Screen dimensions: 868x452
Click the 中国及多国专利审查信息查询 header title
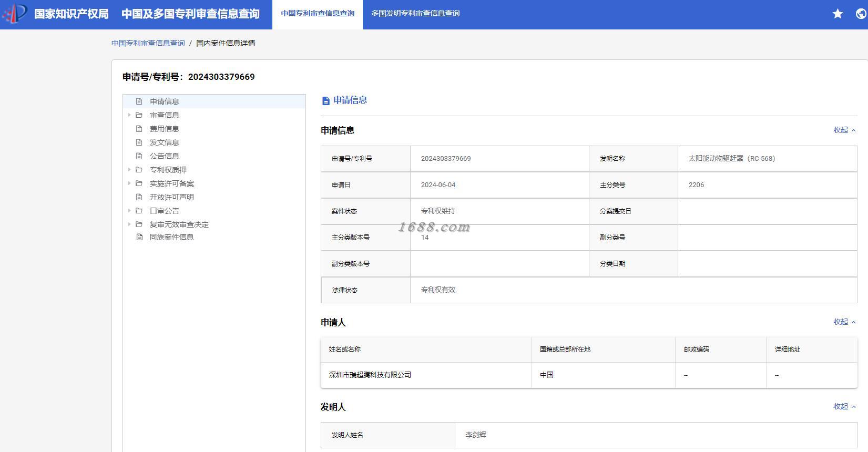[x=190, y=14]
